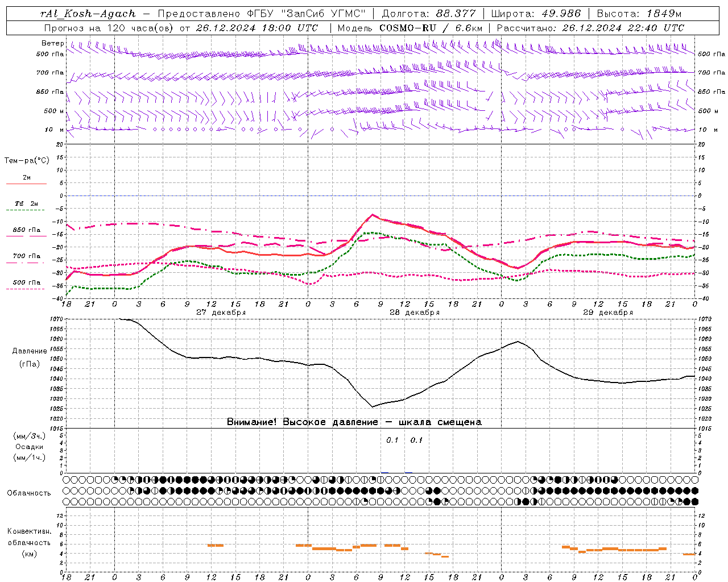The width and height of the screenshot is (728, 582).
Task: Click the temperature peak on 28 декабря
Action: (x=373, y=215)
